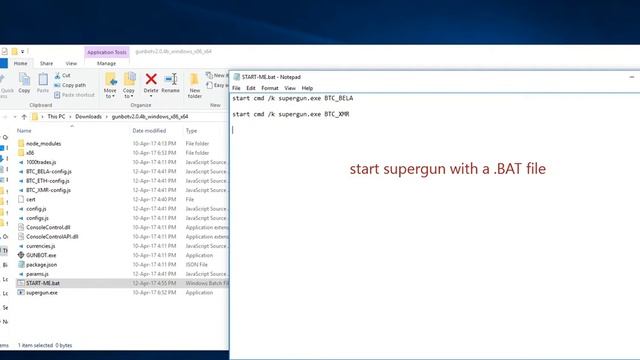The height and width of the screenshot is (360, 640).
Task: Click the Notepad title bar icon
Action: point(236,77)
